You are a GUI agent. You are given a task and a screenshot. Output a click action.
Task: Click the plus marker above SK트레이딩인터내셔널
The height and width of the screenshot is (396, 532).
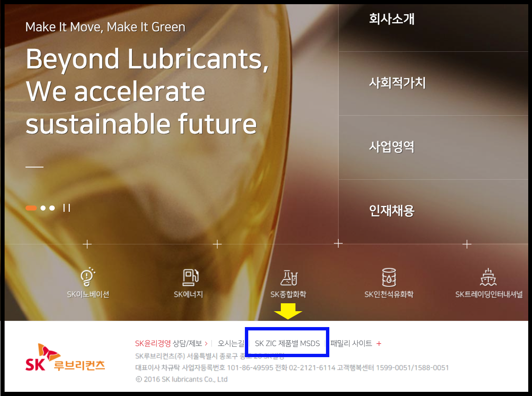tap(467, 244)
